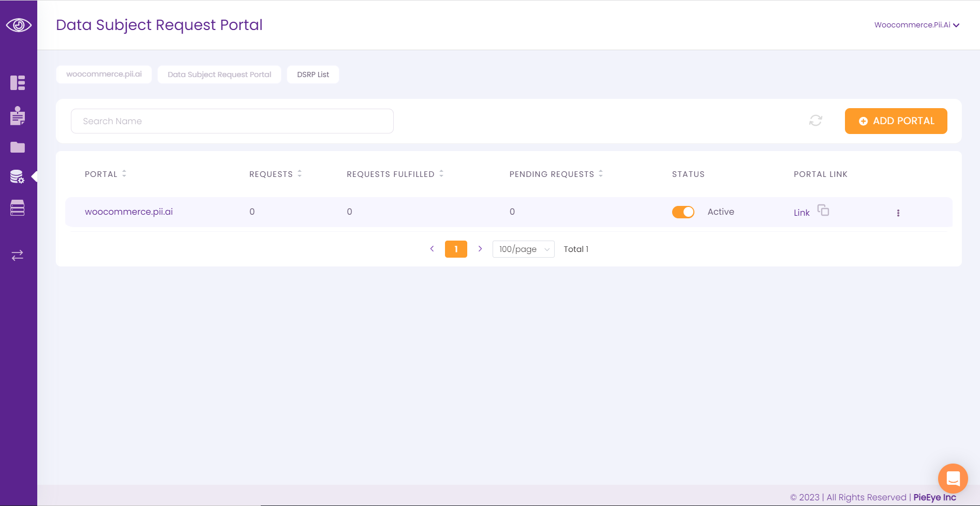Click the Active status label
Image resolution: width=980 pixels, height=506 pixels.
pyautogui.click(x=721, y=212)
